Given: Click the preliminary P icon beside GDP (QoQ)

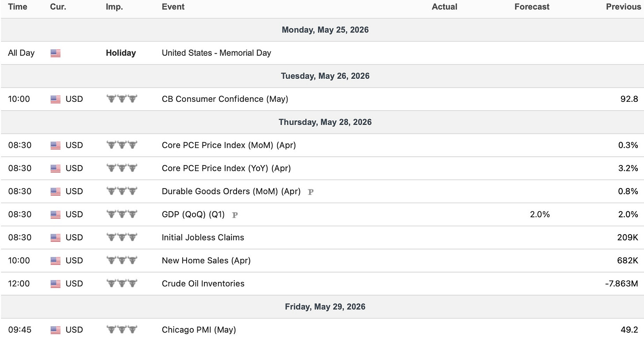Looking at the screenshot, I should [x=235, y=215].
